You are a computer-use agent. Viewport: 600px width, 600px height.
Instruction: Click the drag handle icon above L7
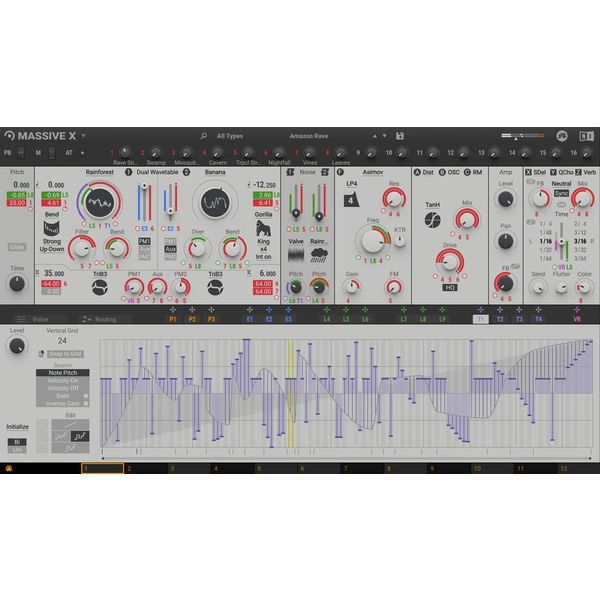click(404, 310)
